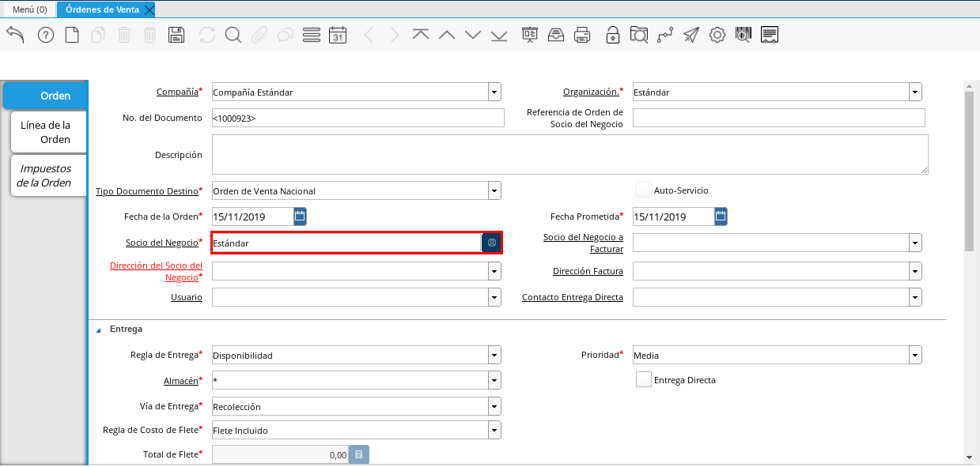Viewport: 980px width, 467px height.
Task: Click the Total de Flete calculator button
Action: pyautogui.click(x=359, y=454)
